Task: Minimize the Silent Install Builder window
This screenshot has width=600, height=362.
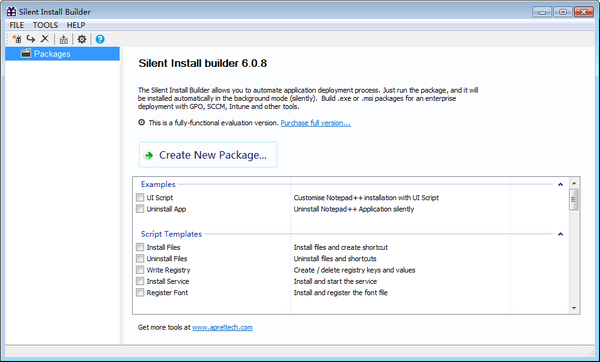Action: pyautogui.click(x=542, y=12)
